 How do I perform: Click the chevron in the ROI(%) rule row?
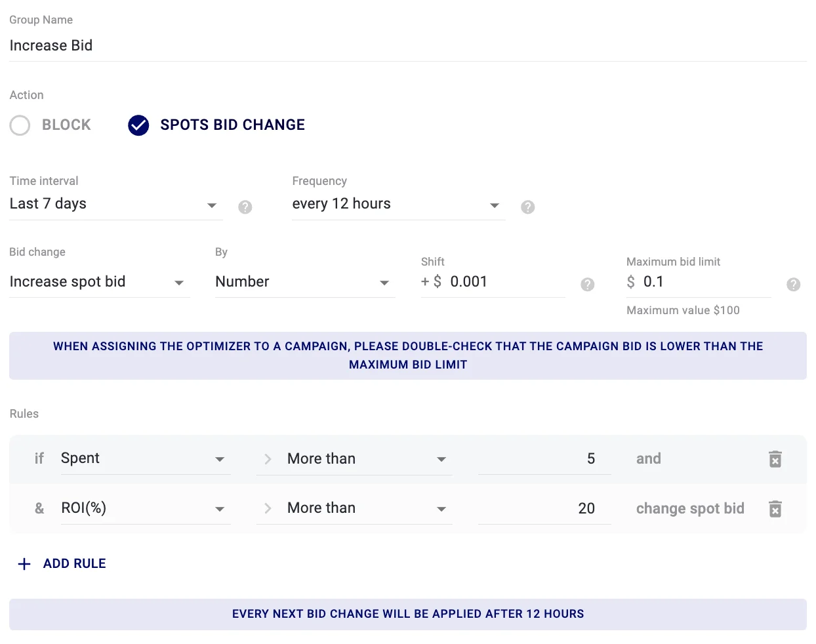point(268,509)
